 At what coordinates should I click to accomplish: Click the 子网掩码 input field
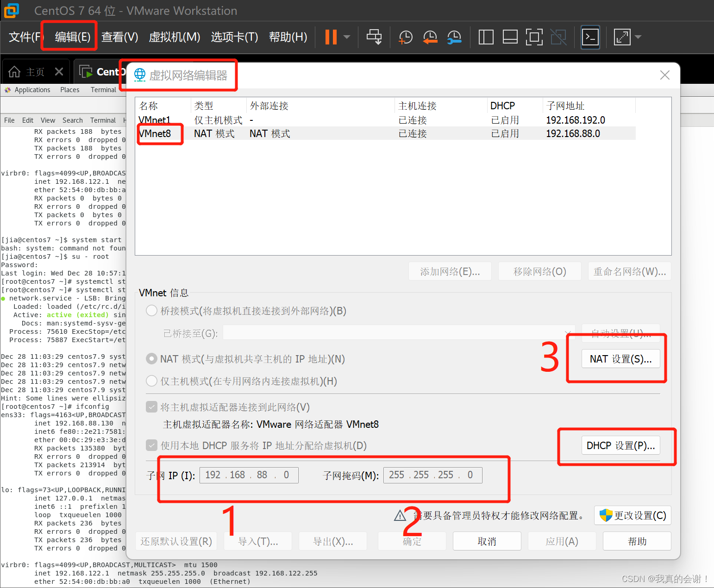(433, 475)
